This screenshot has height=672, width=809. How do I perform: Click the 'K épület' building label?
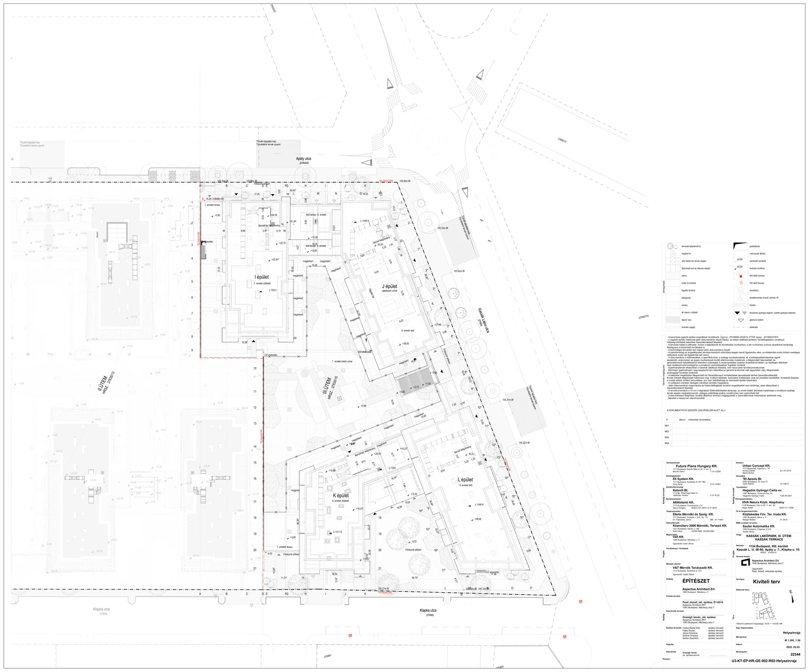coord(341,495)
